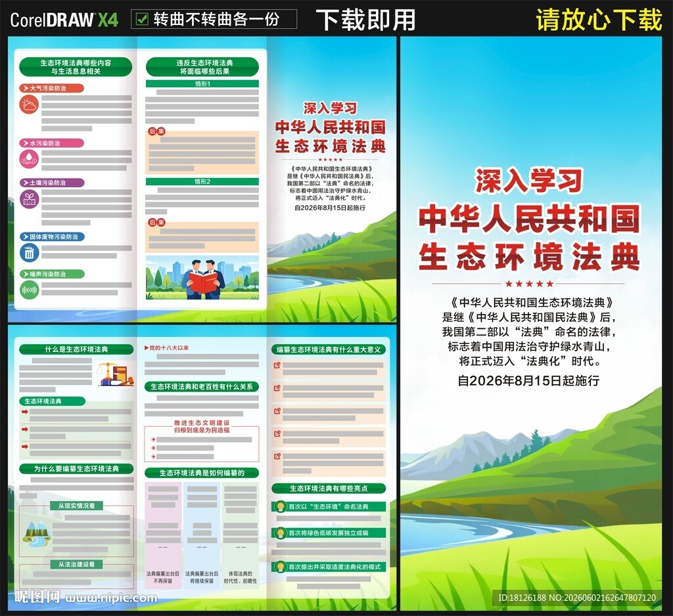The height and width of the screenshot is (616, 673).
Task: Click the pink column 法典编纂出台后不再保留
Action: [163, 535]
